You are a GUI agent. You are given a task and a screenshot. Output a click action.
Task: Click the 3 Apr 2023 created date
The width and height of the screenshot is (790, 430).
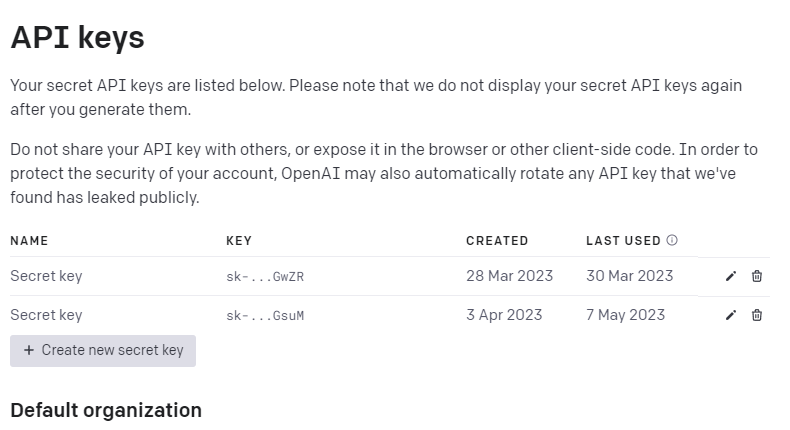(x=504, y=315)
